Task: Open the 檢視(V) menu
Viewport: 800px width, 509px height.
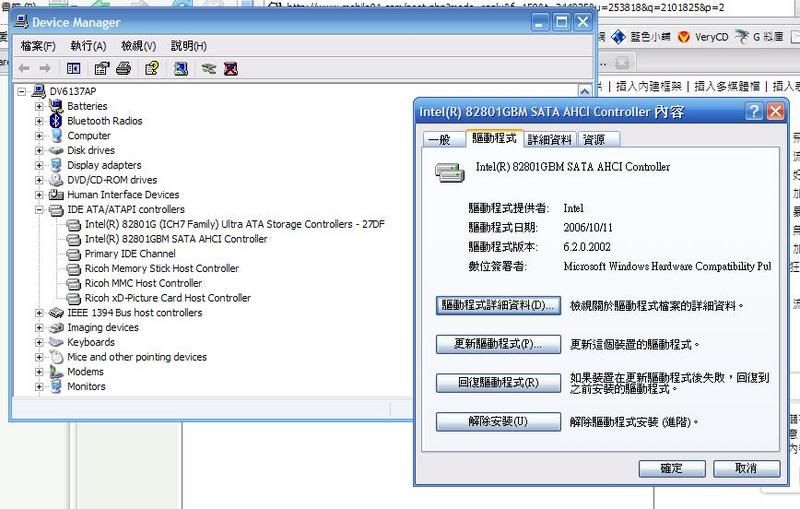Action: coord(138,46)
